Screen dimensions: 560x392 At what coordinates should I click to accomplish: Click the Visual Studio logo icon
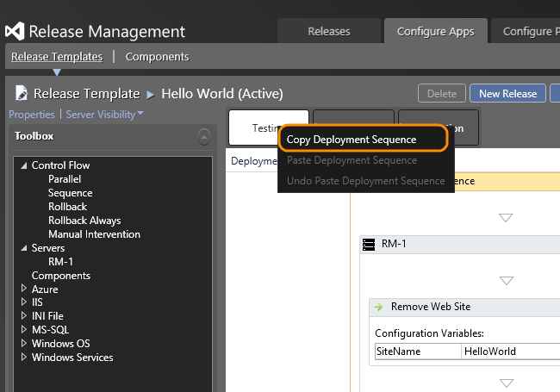(x=15, y=31)
